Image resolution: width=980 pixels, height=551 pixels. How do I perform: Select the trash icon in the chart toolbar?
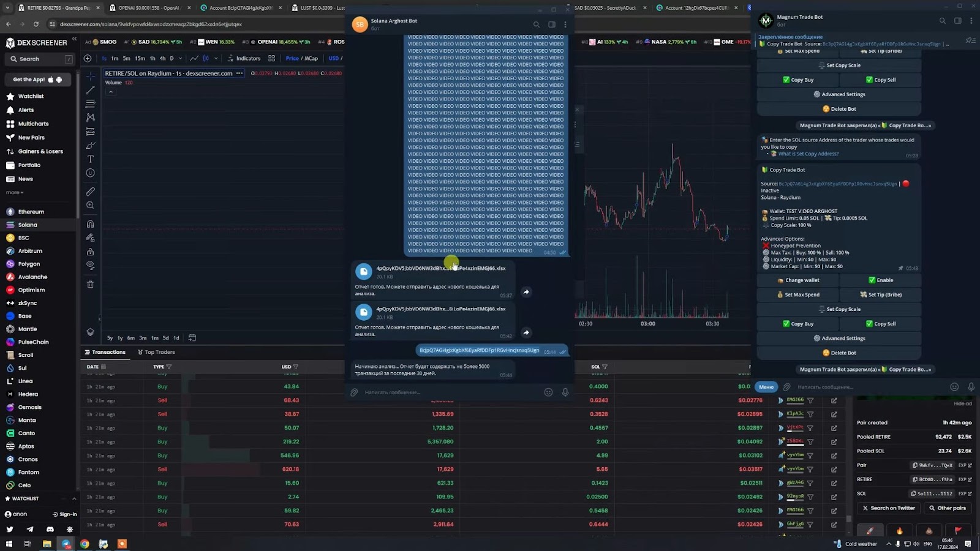point(90,284)
